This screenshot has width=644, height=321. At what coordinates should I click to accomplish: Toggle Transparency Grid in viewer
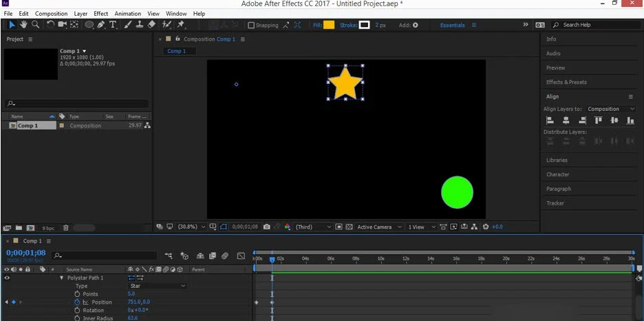pyautogui.click(x=349, y=227)
